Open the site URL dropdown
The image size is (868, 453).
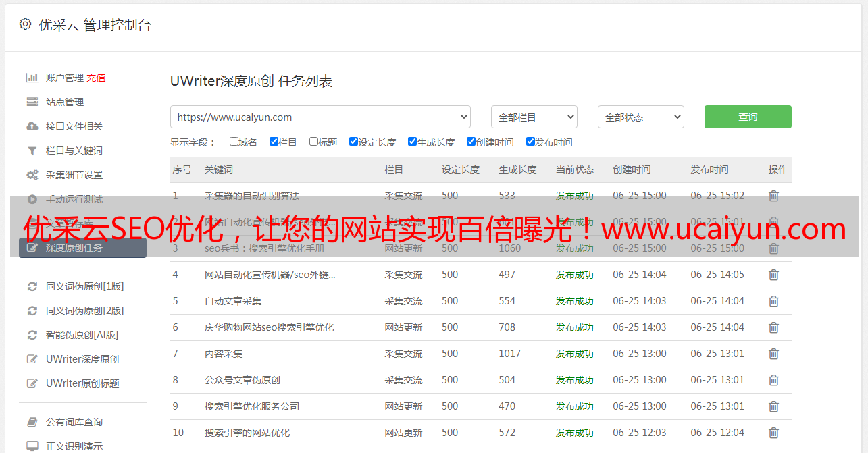320,117
